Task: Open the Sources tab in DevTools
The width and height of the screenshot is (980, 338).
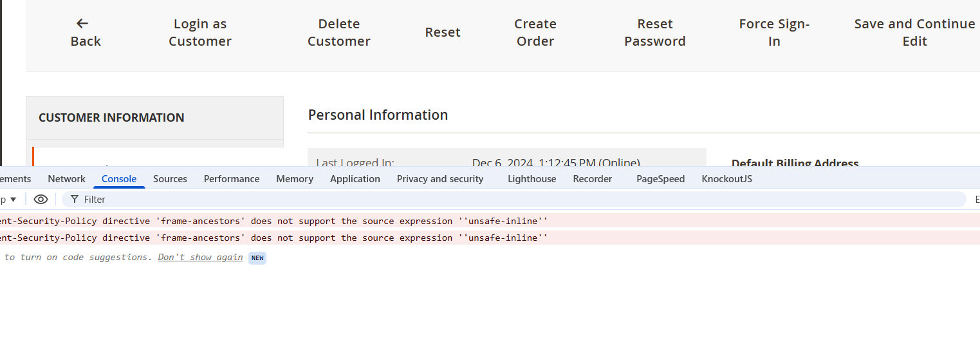Action: coord(170,179)
